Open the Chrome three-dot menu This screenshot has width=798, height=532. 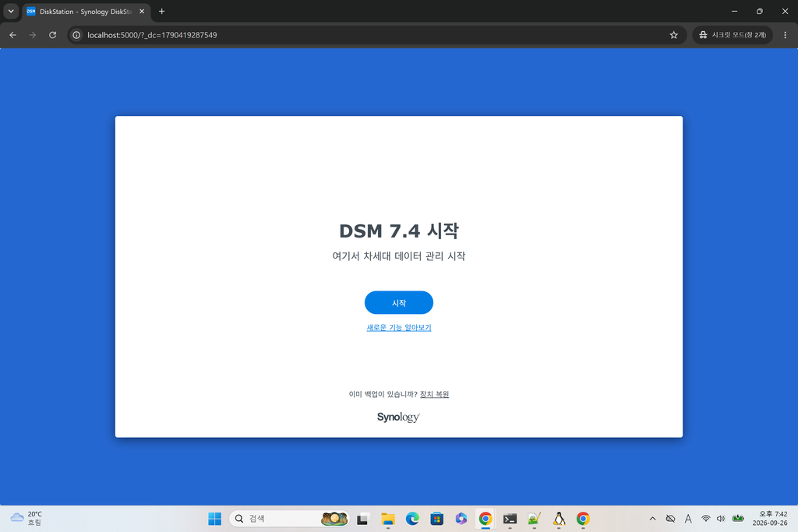click(x=785, y=35)
